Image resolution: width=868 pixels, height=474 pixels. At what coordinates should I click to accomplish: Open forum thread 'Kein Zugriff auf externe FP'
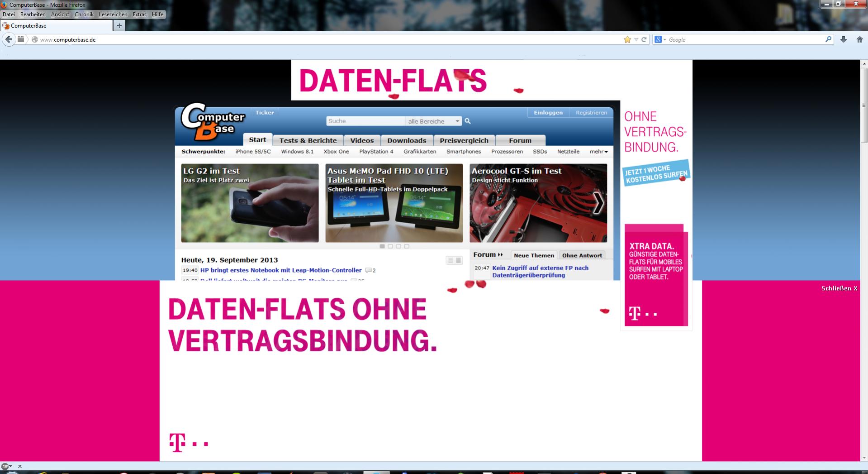tap(540, 272)
